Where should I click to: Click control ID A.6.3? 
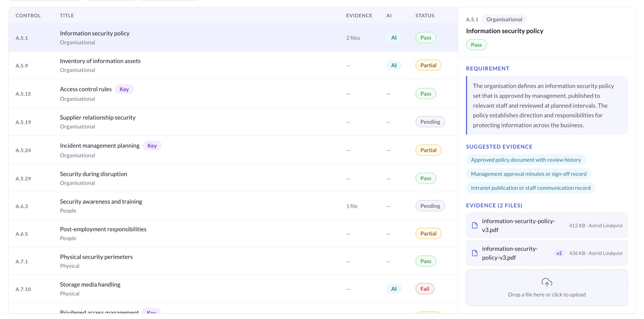pos(22,206)
